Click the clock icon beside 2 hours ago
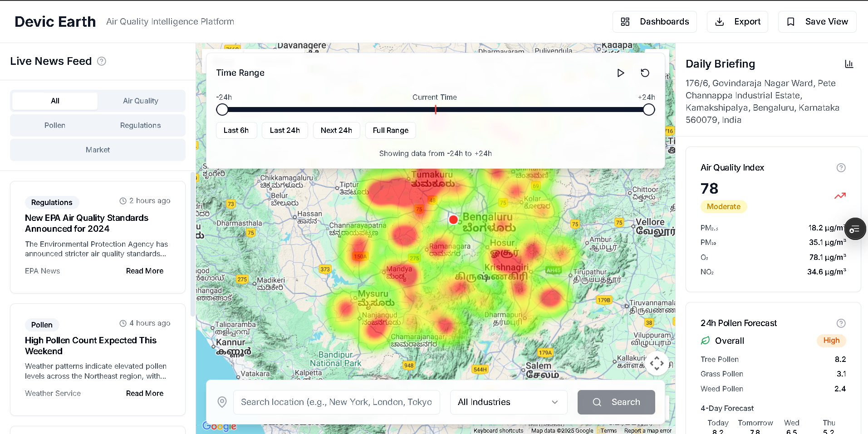This screenshot has height=434, width=868. (x=123, y=201)
